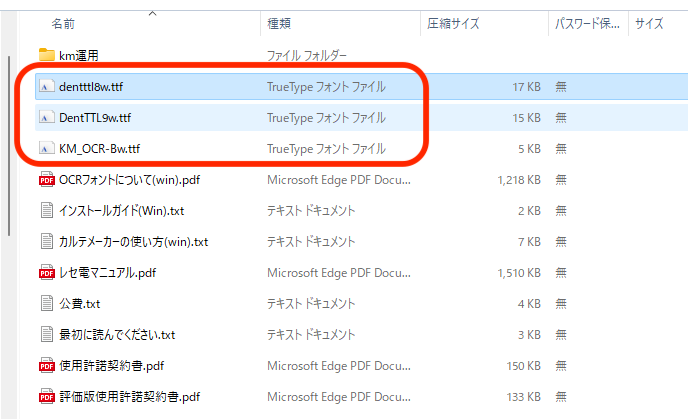Image resolution: width=688 pixels, height=419 pixels.
Task: Select the dentttl8w.ttf font file icon
Action: click(46, 87)
